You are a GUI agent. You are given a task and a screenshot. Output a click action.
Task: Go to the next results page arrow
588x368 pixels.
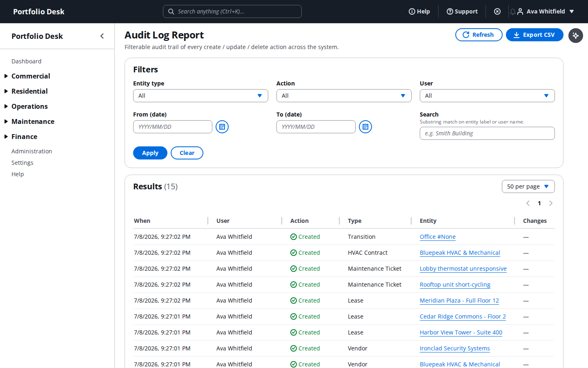coord(551,203)
